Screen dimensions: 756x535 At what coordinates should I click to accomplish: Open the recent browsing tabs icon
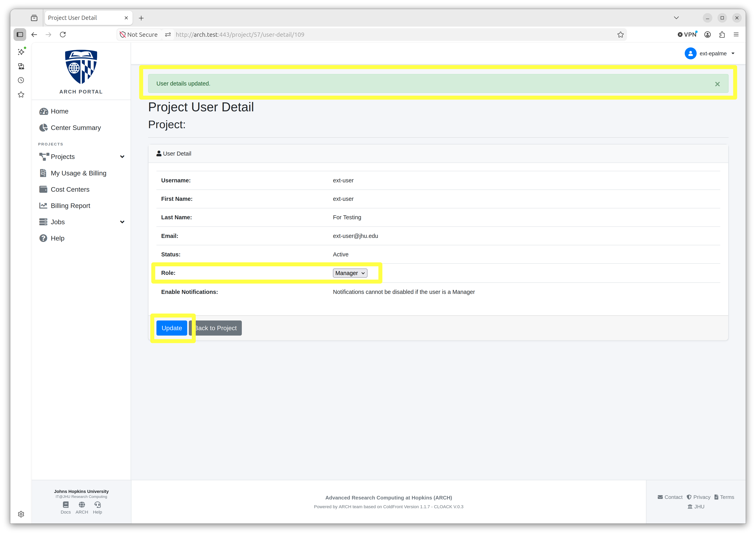(x=34, y=18)
